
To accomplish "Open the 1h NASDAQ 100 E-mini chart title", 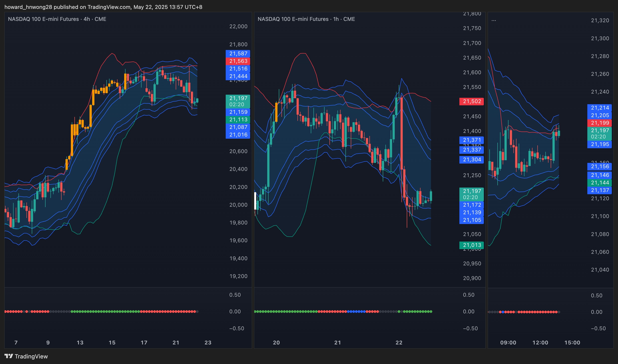I will (x=306, y=19).
